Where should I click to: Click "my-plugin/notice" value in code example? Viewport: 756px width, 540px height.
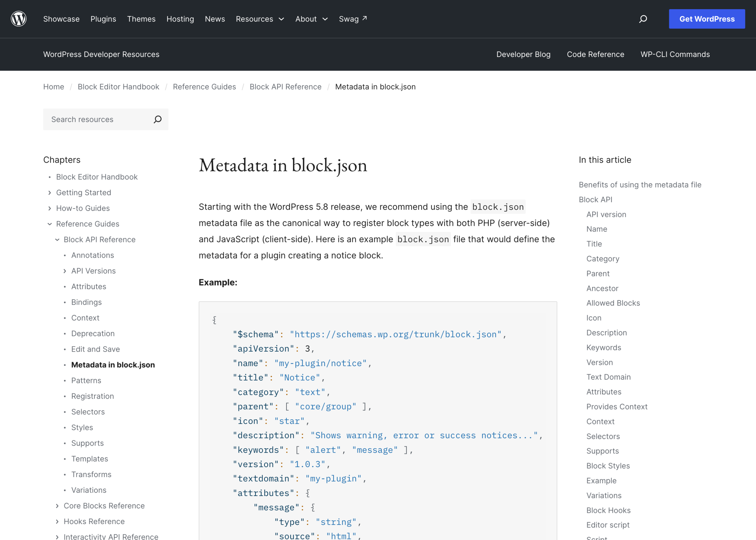(x=320, y=363)
